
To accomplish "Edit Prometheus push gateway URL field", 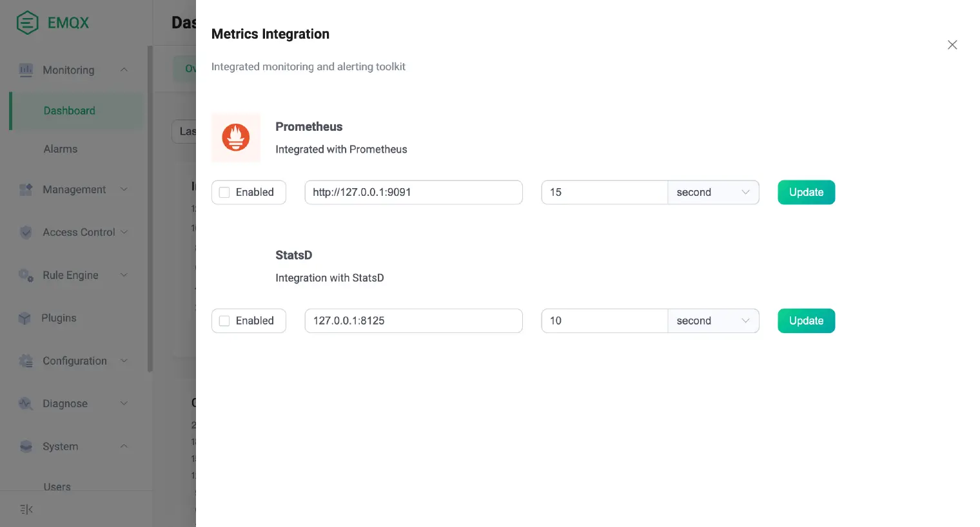I will (x=413, y=192).
